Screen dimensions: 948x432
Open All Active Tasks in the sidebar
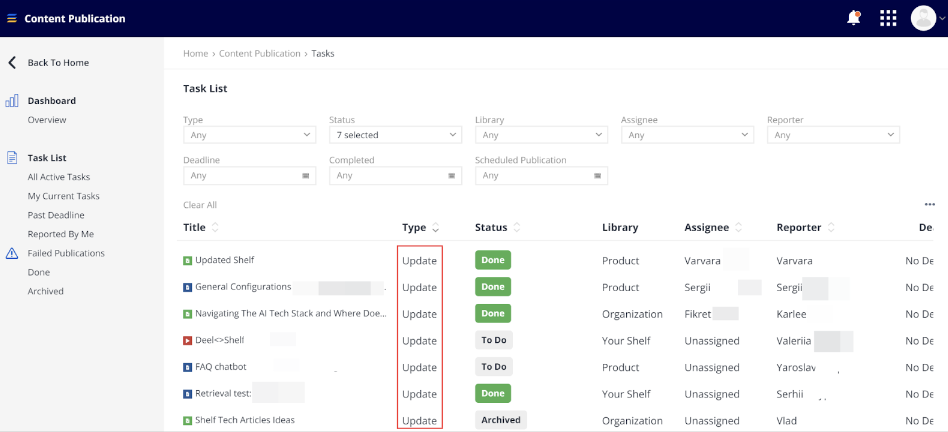[59, 177]
